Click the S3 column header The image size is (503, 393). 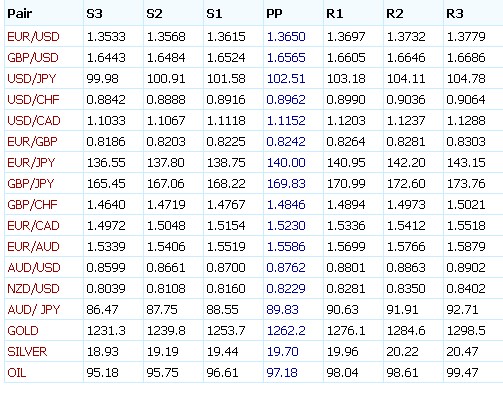click(x=94, y=14)
